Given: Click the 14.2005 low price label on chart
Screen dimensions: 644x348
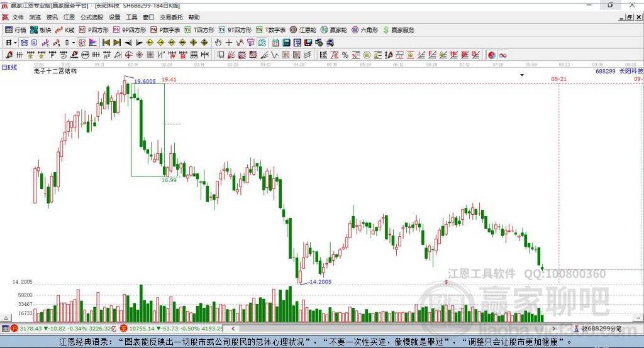Looking at the screenshot, I should 320,281.
